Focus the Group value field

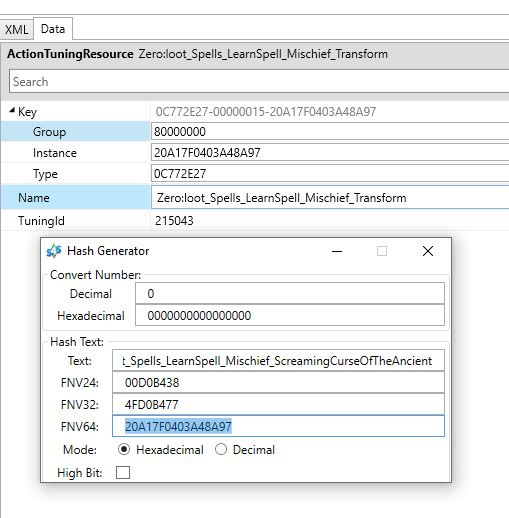[330, 132]
